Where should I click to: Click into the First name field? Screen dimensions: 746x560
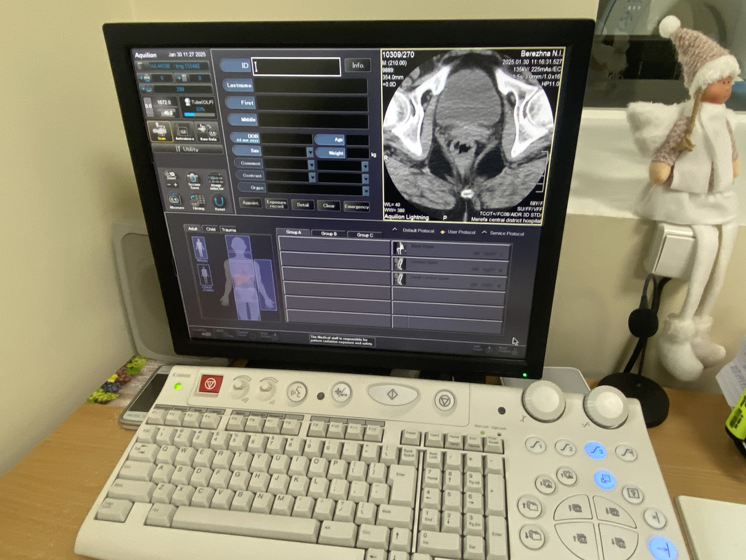[312, 104]
